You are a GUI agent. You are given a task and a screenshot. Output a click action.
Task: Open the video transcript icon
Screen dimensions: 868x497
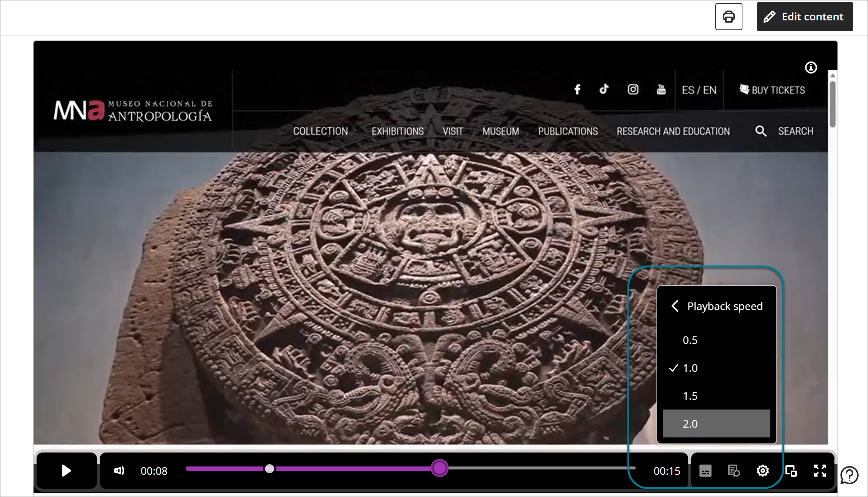coord(733,471)
